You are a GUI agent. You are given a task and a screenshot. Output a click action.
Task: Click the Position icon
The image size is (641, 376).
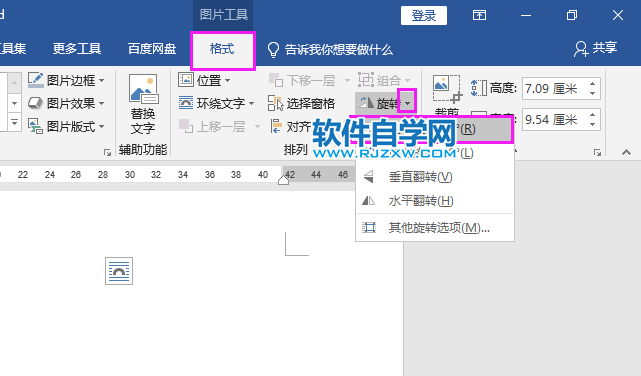186,80
